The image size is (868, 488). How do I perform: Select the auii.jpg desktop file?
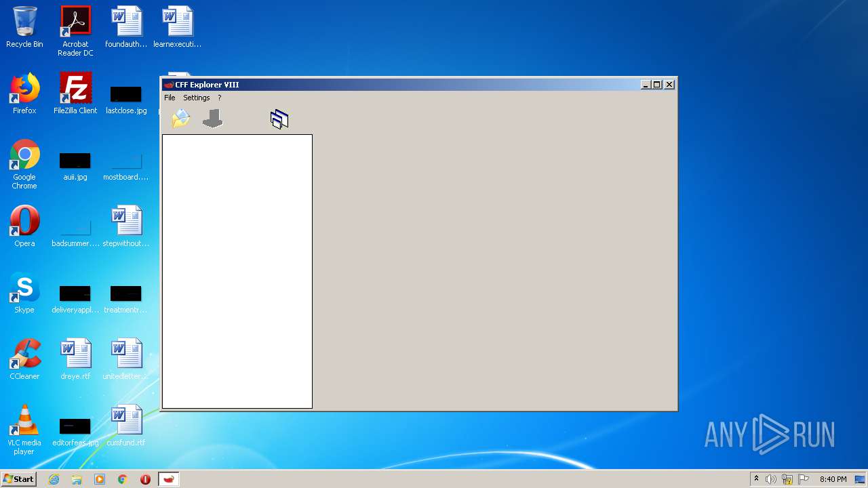coord(75,165)
